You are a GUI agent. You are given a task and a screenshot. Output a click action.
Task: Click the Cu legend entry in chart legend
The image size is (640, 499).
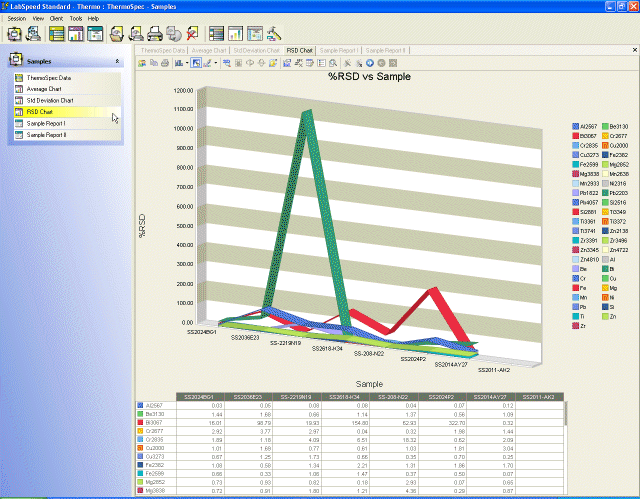(x=609, y=278)
